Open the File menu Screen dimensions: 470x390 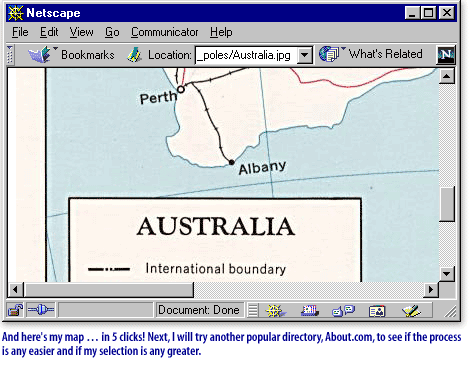(x=20, y=32)
